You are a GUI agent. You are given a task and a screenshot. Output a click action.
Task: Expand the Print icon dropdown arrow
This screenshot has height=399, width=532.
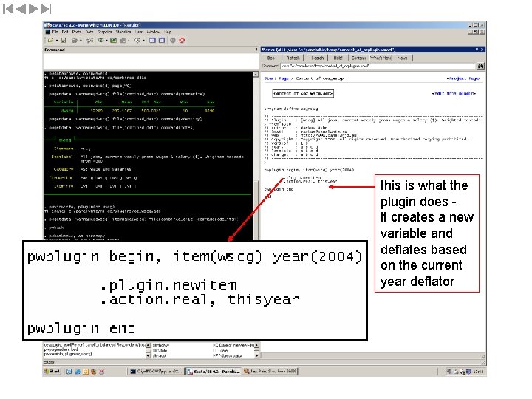pyautogui.click(x=81, y=41)
